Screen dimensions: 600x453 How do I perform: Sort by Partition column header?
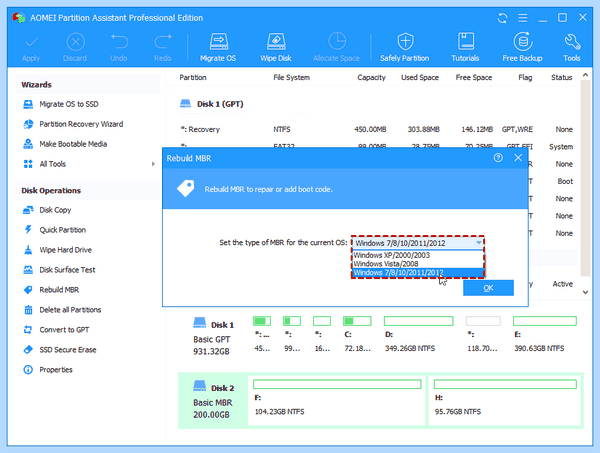tap(193, 77)
